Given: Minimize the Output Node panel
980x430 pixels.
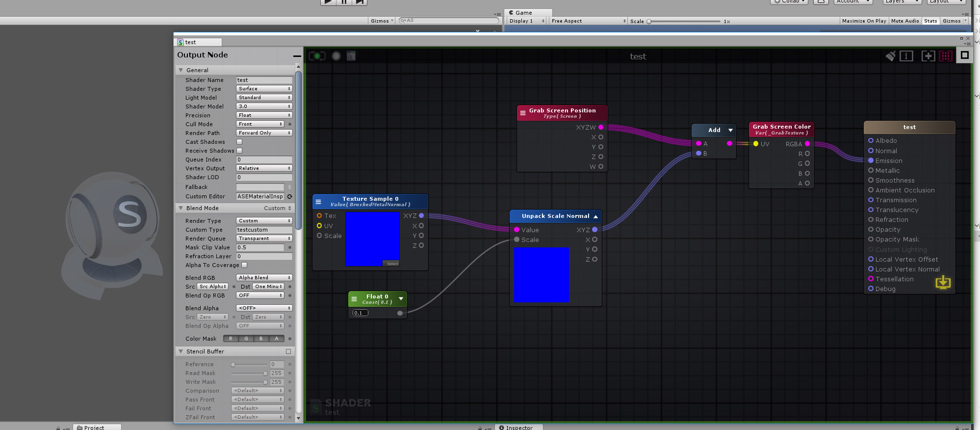Looking at the screenshot, I should pos(297,55).
